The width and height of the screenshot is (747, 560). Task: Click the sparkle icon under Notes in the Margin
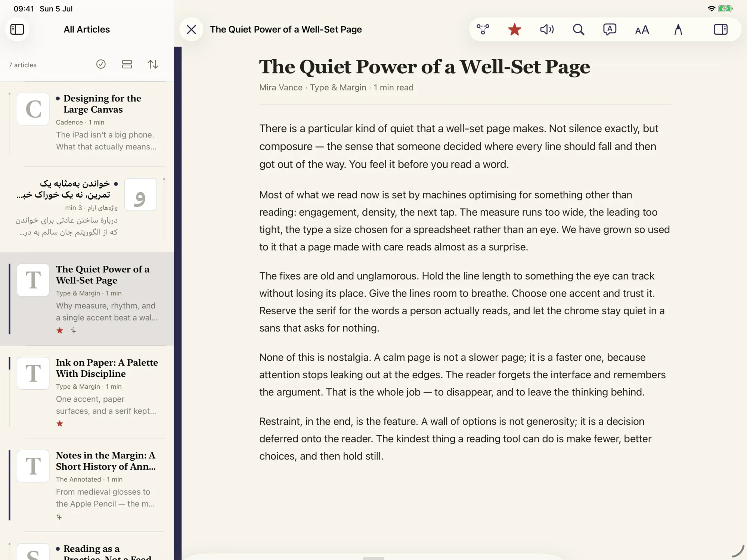(x=59, y=517)
